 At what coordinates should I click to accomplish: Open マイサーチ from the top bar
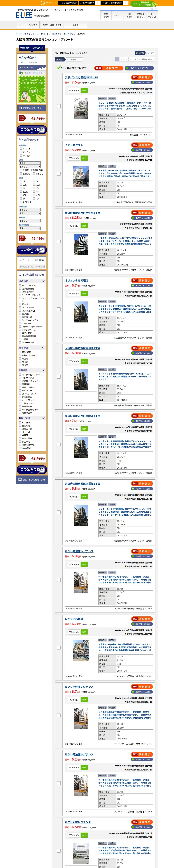click(x=49, y=3)
